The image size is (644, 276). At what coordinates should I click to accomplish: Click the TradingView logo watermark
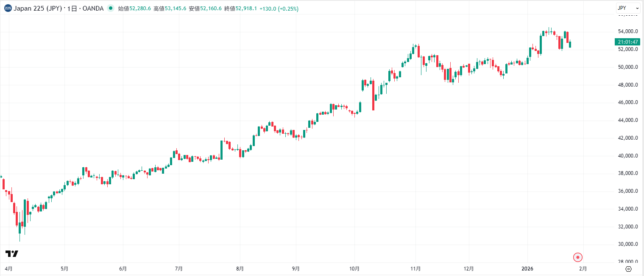[x=12, y=253]
